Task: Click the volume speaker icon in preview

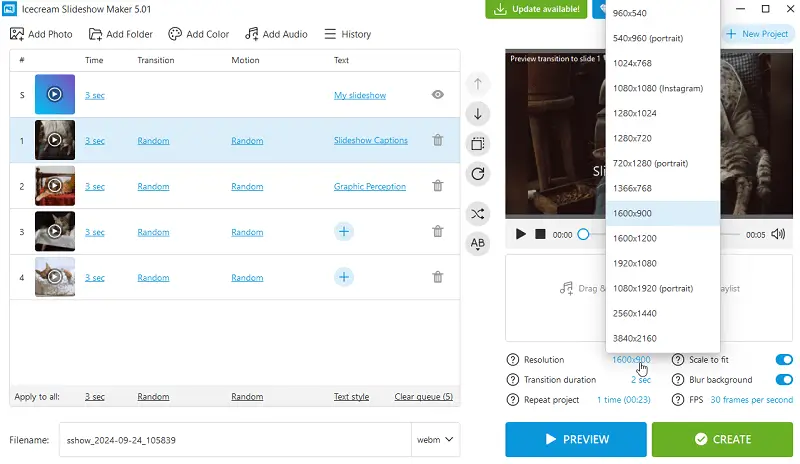Action: point(778,234)
